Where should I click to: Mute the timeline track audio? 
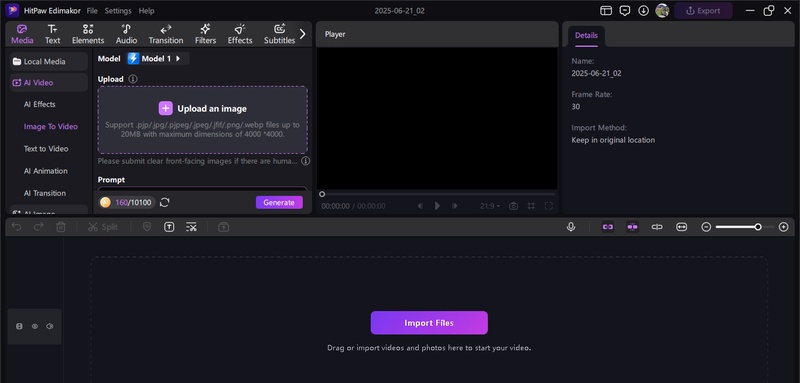pos(49,326)
